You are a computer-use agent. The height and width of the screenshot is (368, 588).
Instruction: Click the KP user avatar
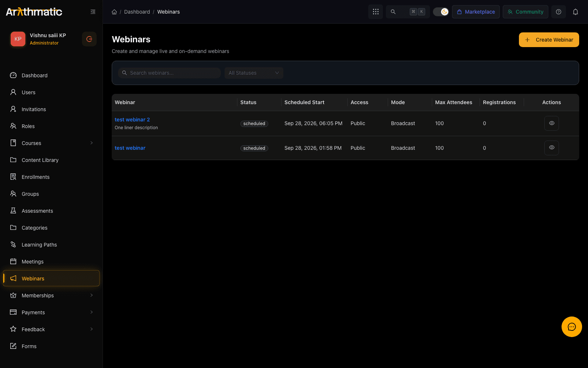(18, 39)
